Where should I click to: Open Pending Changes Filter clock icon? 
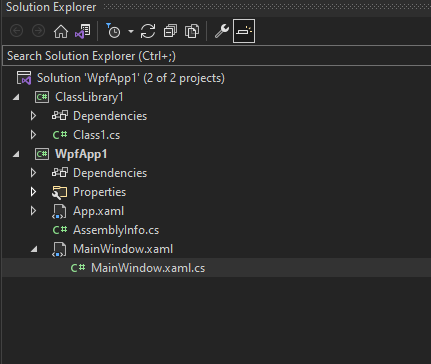(113, 31)
